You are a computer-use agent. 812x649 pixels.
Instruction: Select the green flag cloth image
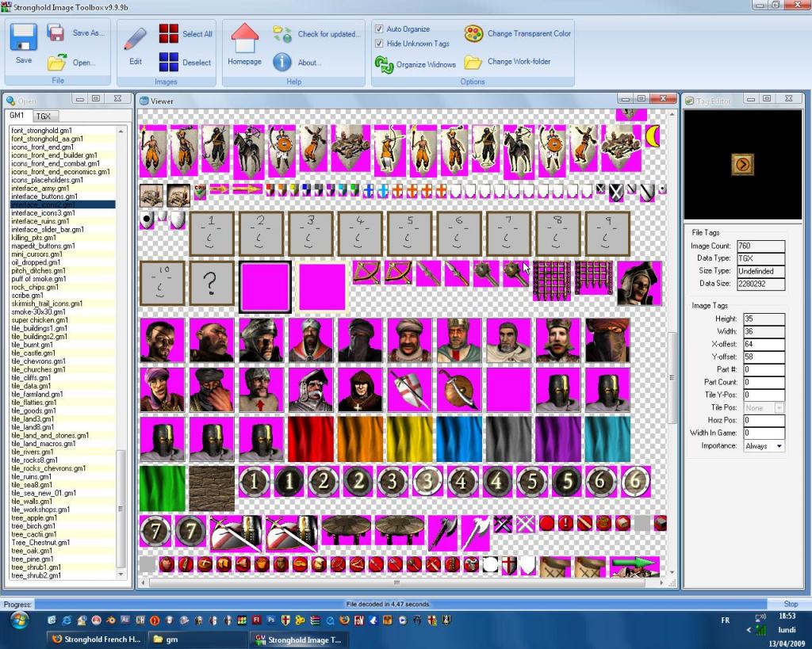pos(162,489)
